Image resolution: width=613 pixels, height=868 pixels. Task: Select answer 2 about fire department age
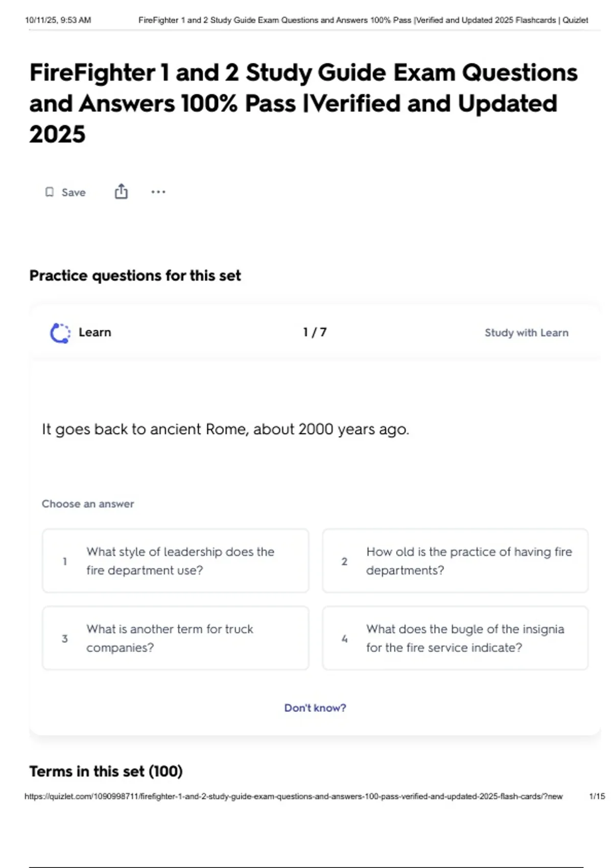tap(455, 561)
